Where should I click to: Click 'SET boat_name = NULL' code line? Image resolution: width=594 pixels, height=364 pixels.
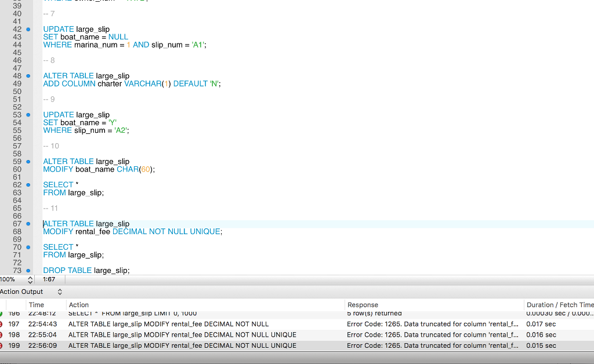point(86,37)
